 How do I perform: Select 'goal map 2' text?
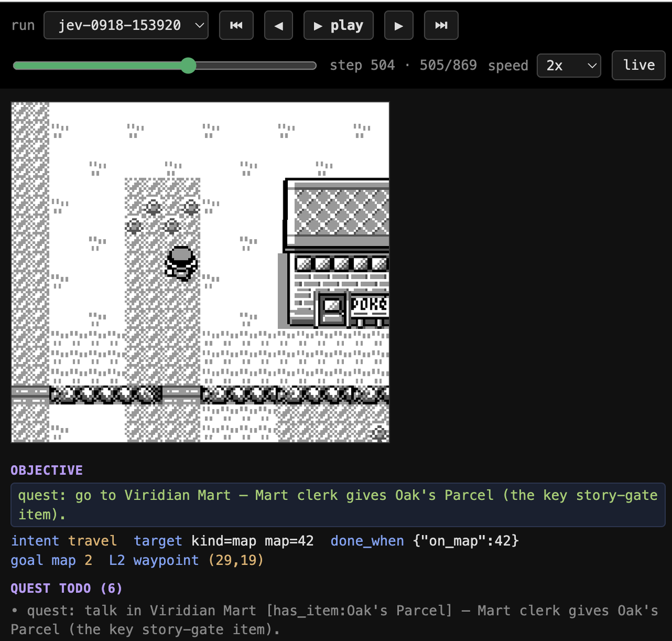pyautogui.click(x=52, y=560)
